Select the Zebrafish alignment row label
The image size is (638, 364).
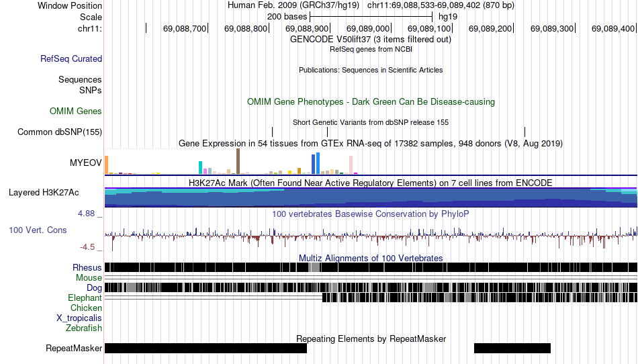click(84, 328)
